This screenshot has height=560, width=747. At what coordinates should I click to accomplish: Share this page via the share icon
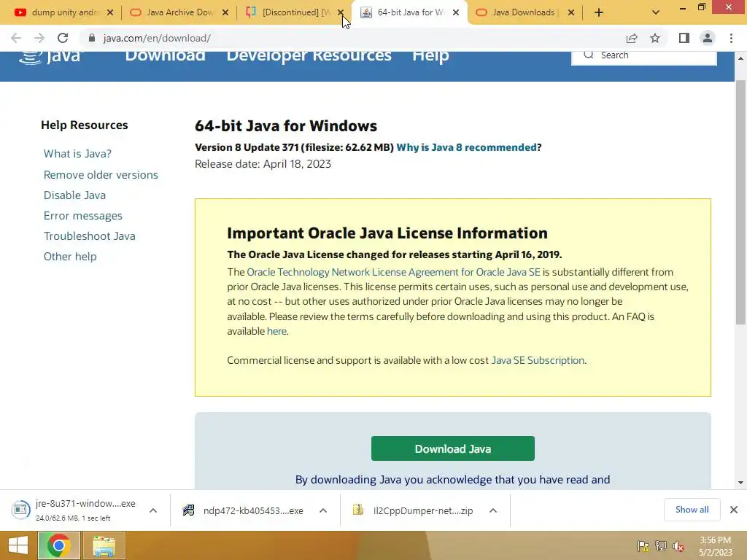coord(632,38)
